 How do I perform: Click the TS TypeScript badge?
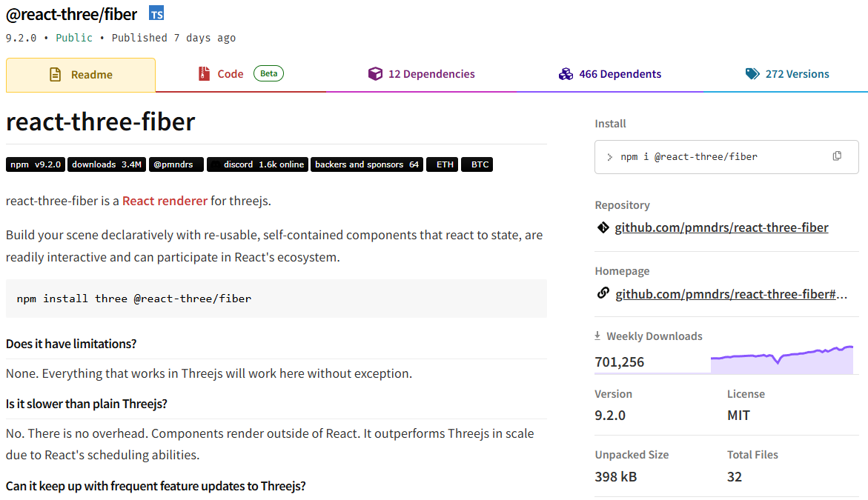pyautogui.click(x=156, y=13)
